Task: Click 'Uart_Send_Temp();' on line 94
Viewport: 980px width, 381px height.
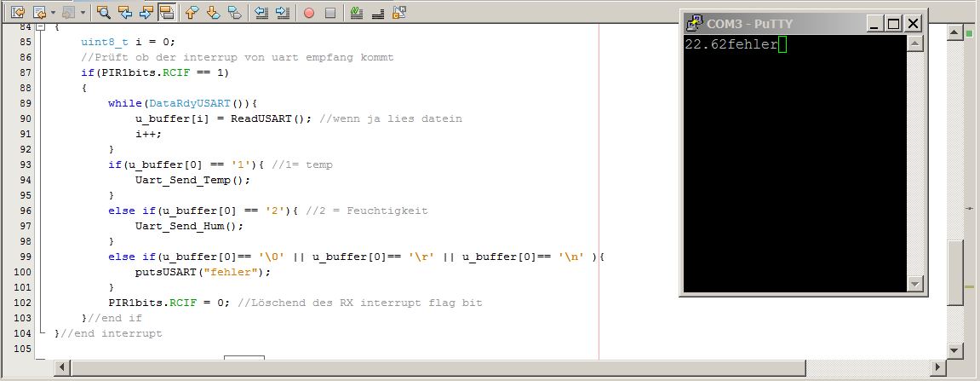Action: click(x=192, y=180)
